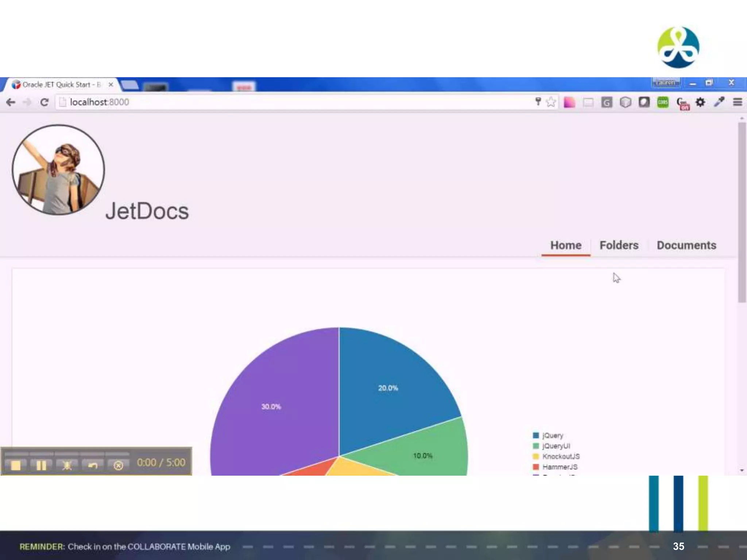Open the Lauren profile switcher

click(x=665, y=83)
